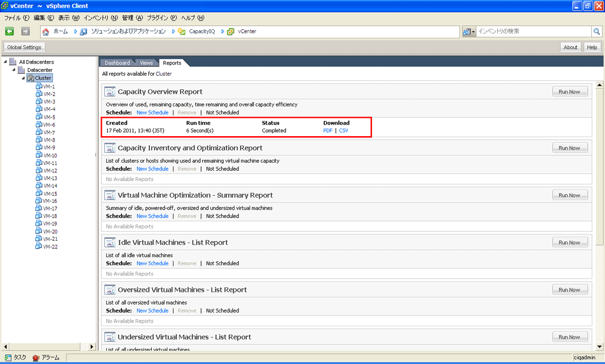
Task: Download the Capacity Overview report as CSV
Action: tap(343, 131)
